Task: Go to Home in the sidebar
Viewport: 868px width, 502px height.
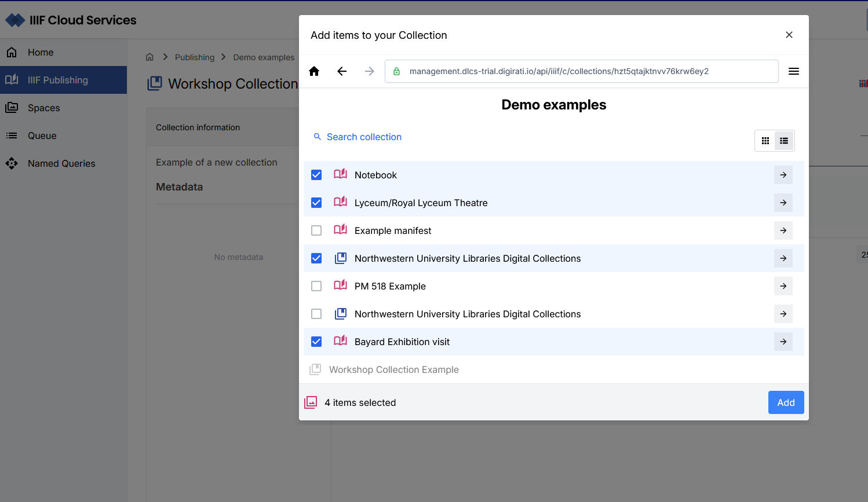Action: click(63, 52)
